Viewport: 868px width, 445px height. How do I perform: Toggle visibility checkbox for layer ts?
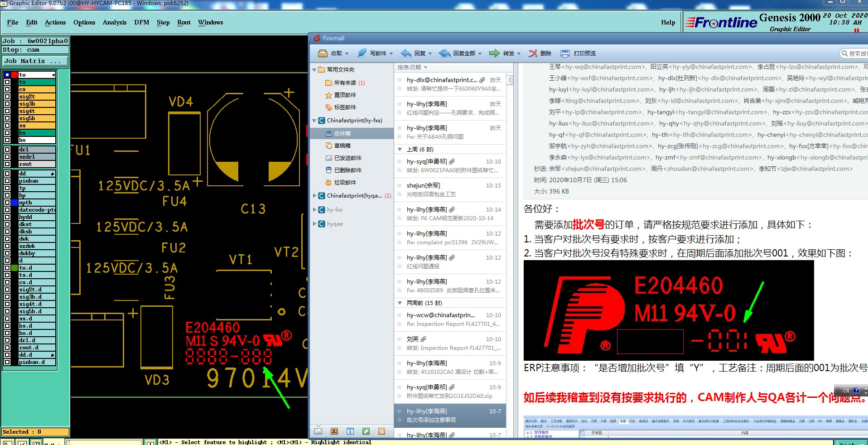tap(7, 82)
